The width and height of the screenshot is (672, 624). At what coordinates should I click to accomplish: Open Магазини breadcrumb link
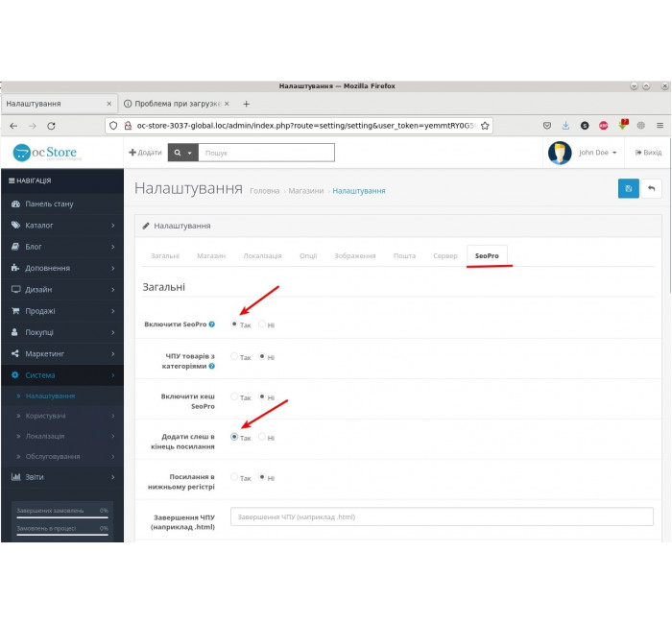306,191
